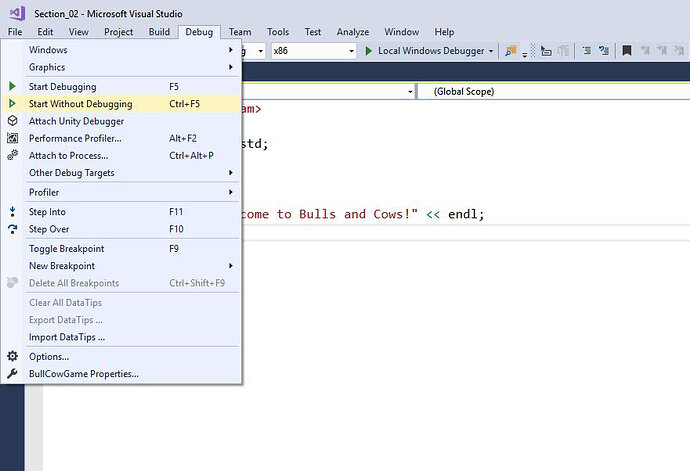Click the Performance Profiler chart icon

tap(12, 138)
